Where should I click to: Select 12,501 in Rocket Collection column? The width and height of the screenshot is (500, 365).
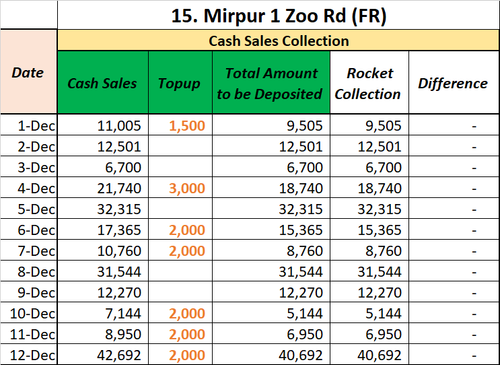(x=369, y=146)
